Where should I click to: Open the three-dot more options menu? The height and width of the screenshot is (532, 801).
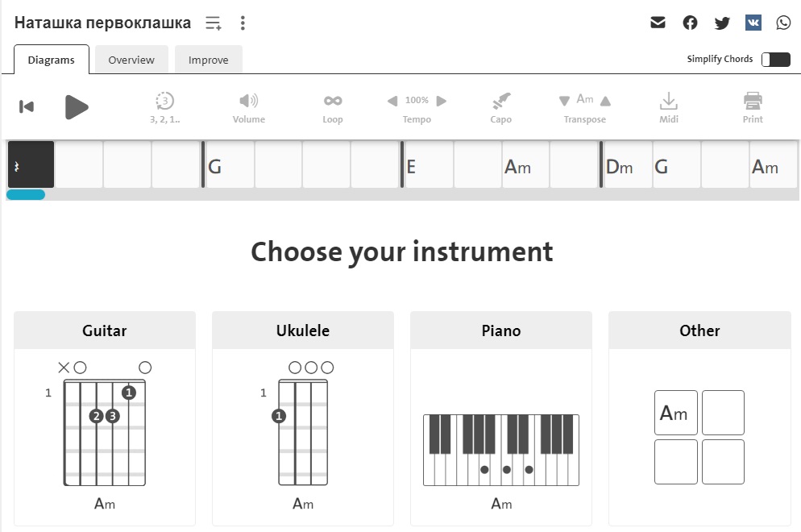243,23
